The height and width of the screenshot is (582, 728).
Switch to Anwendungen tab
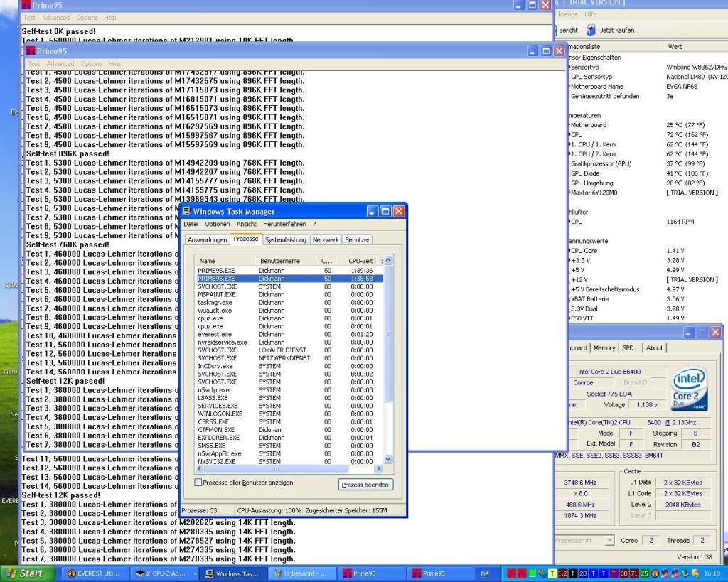[x=207, y=240]
